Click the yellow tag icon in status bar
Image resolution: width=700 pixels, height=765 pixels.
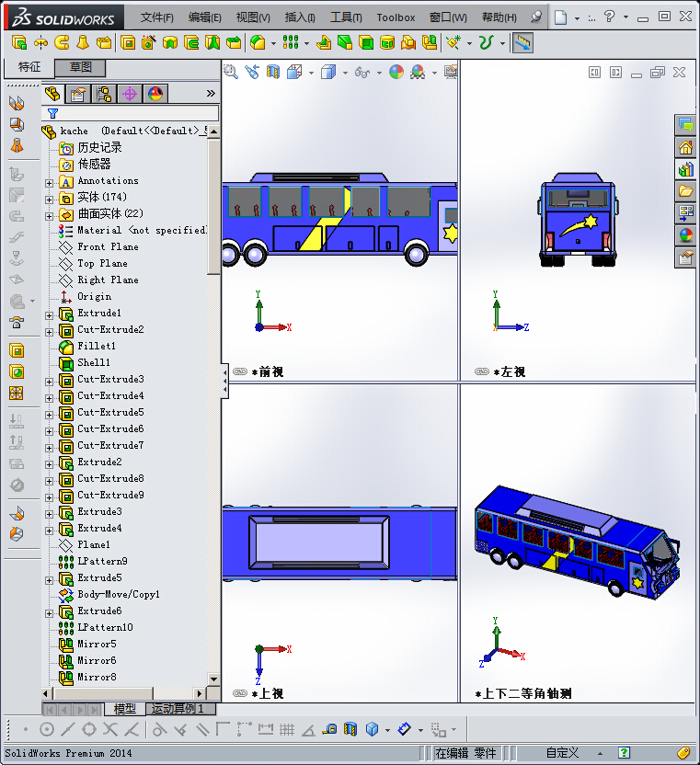tap(683, 753)
